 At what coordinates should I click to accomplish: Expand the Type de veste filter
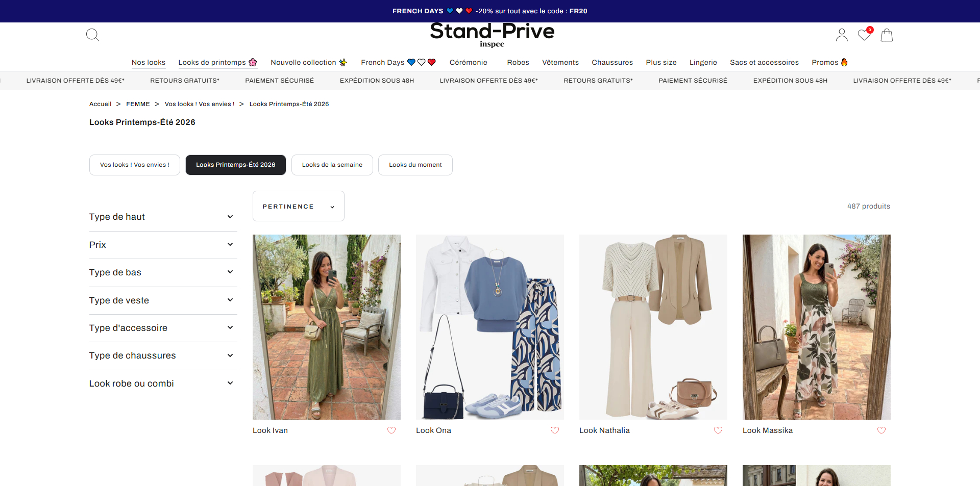[163, 300]
